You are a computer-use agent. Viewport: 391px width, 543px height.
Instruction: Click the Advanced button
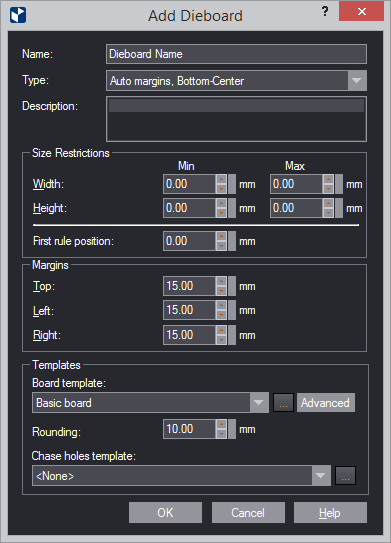pos(326,403)
